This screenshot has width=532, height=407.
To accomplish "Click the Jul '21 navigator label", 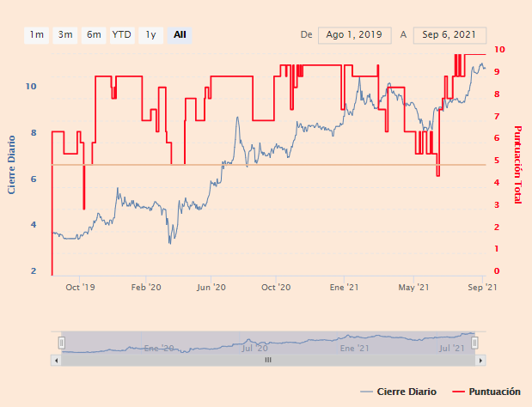I will tap(451, 349).
